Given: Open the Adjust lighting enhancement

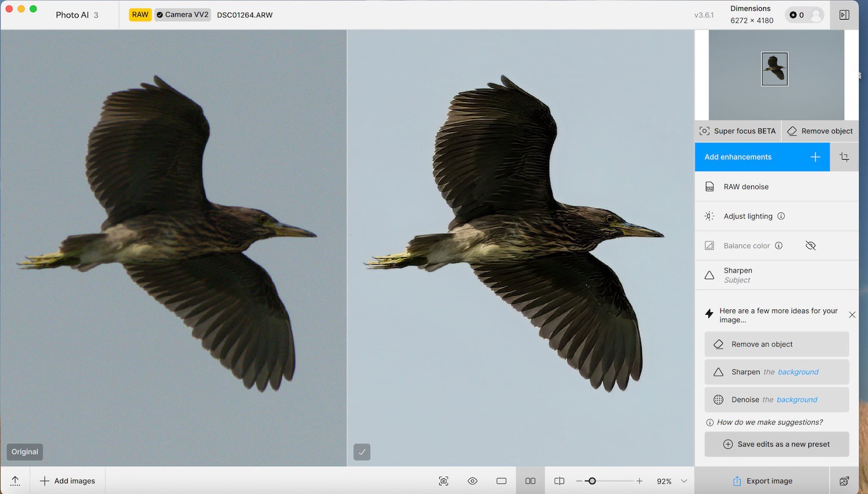Looking at the screenshot, I should [x=777, y=216].
